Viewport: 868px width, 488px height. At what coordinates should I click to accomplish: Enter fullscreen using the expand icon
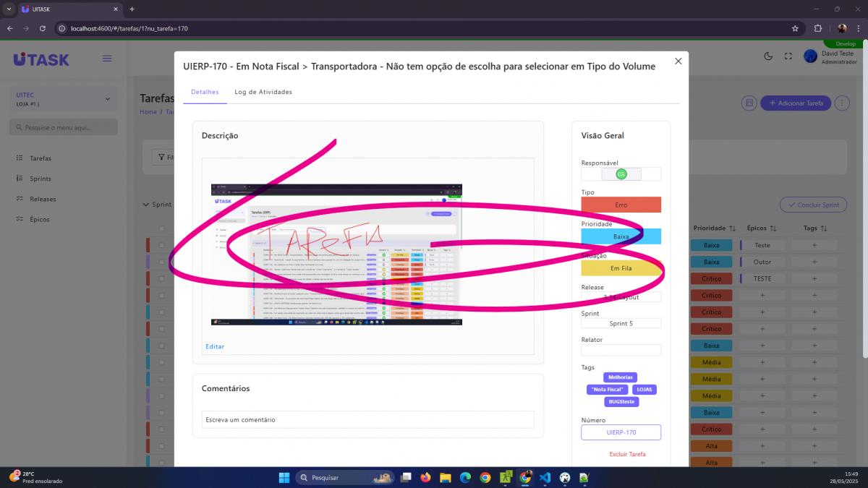click(788, 56)
